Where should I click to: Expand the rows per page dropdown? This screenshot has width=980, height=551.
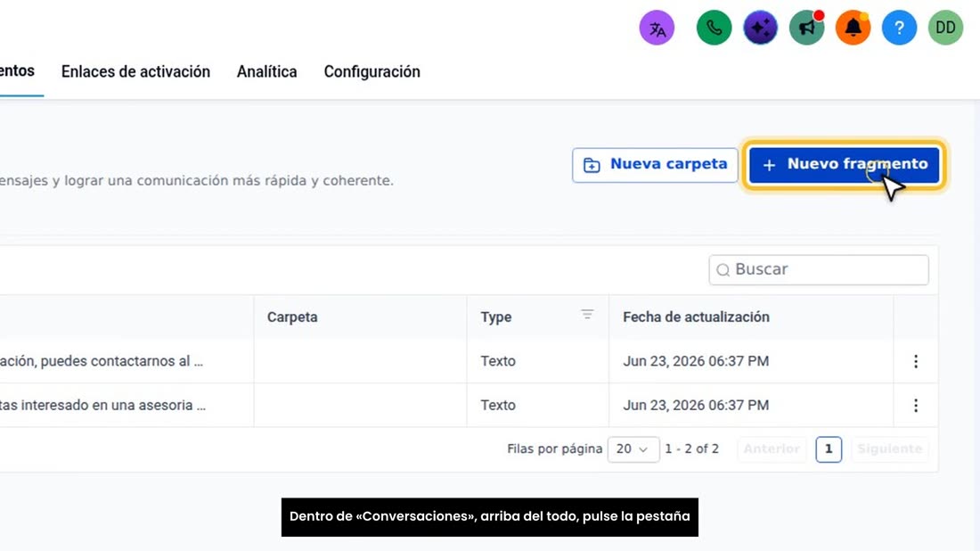[x=633, y=449]
